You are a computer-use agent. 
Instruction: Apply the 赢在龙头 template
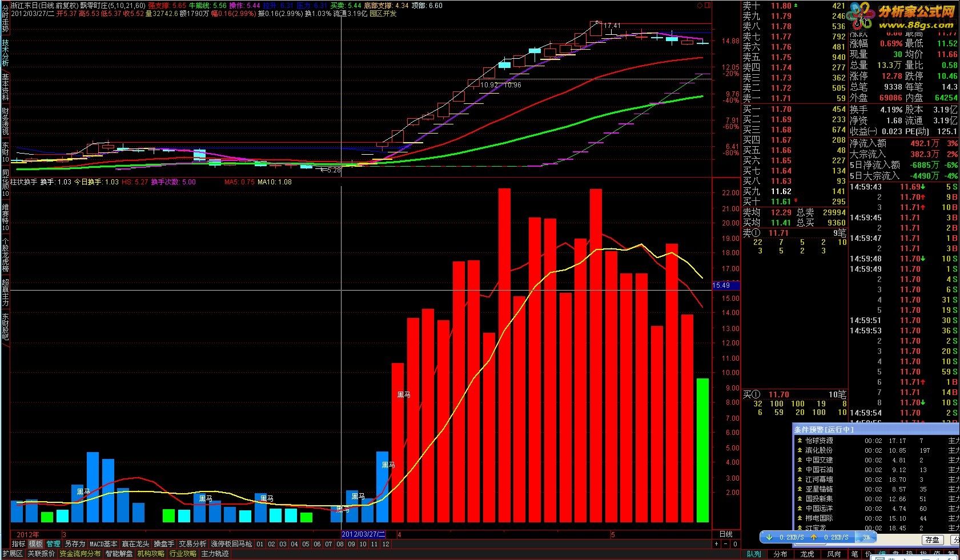point(135,544)
